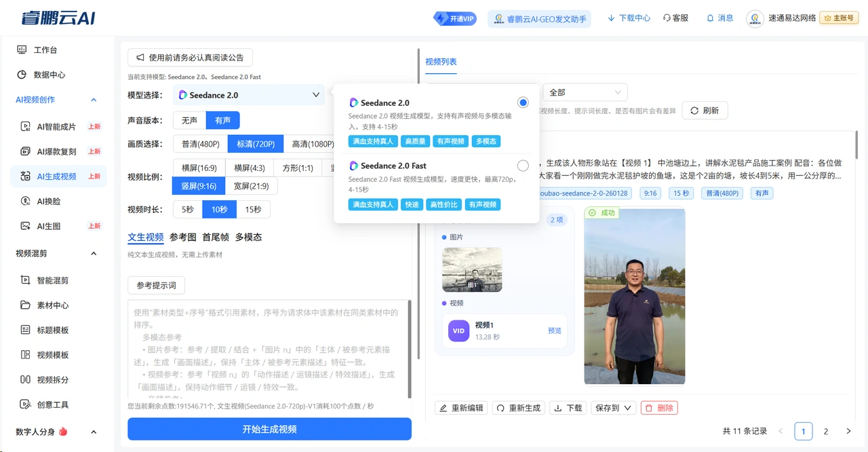Click the megaphone icon on 公告 button
868x452 pixels.
click(x=140, y=58)
